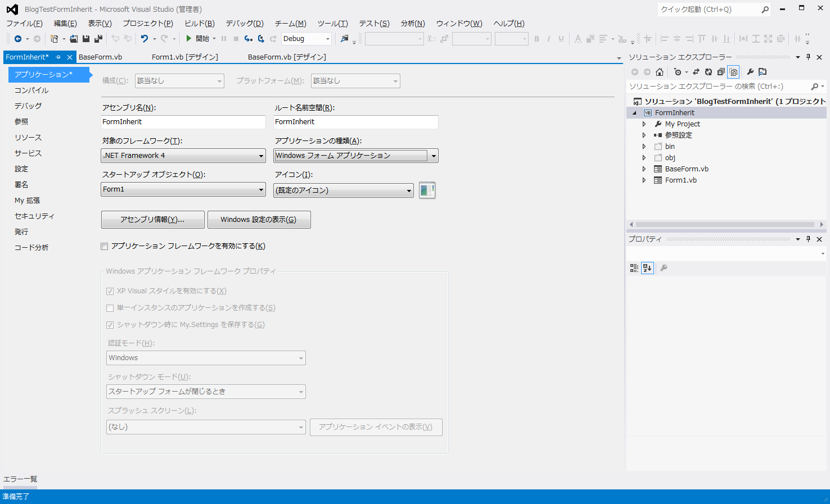The width and height of the screenshot is (830, 504).
Task: Click the アセンブリ名 text field
Action: point(183,122)
